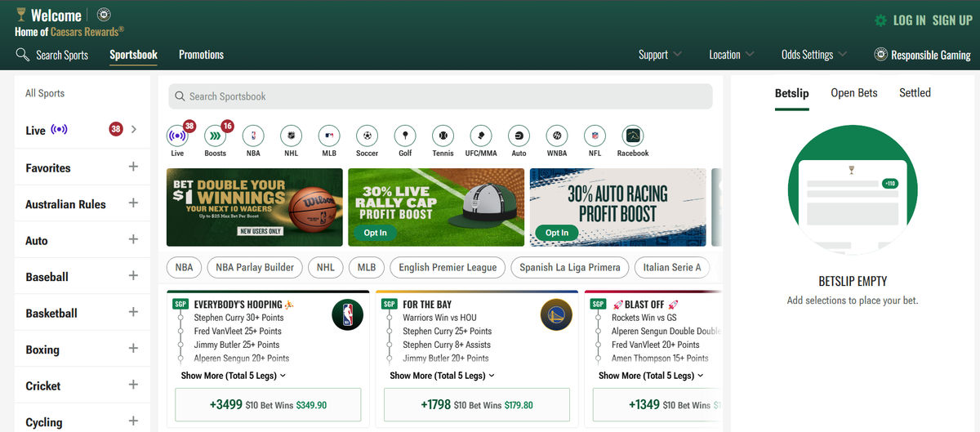Open the Double Your Winnings banner
This screenshot has width=980, height=432.
[255, 207]
